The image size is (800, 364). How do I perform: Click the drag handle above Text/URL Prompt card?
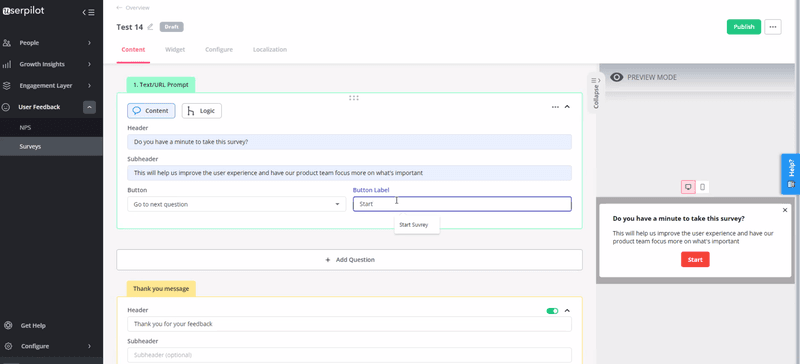point(354,98)
